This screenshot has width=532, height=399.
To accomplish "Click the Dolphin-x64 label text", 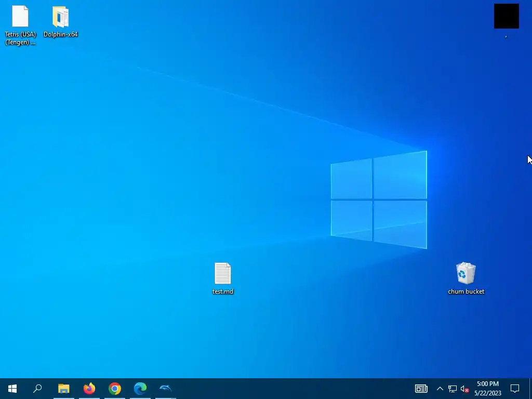I will (61, 34).
